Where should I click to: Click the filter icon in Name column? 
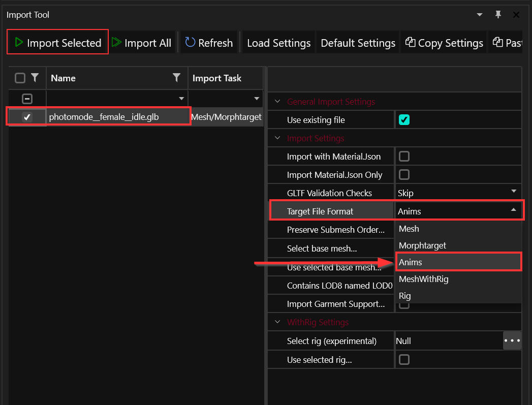[176, 78]
